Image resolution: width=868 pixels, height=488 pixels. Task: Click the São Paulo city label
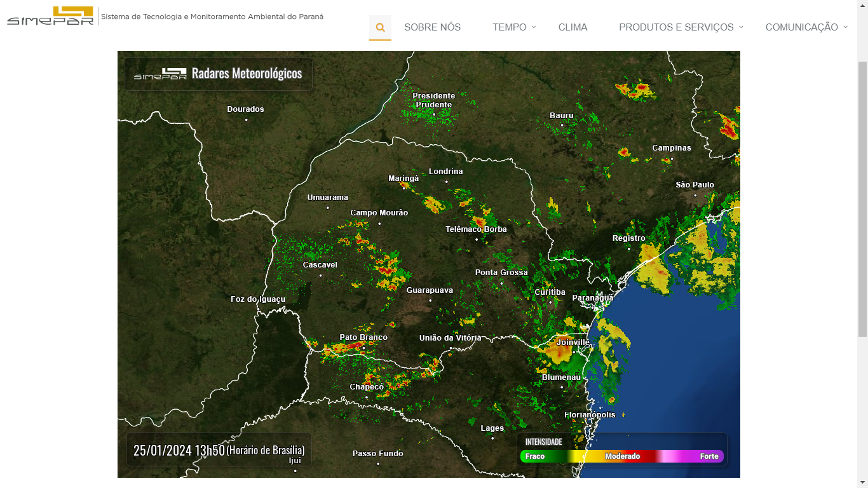pyautogui.click(x=695, y=185)
